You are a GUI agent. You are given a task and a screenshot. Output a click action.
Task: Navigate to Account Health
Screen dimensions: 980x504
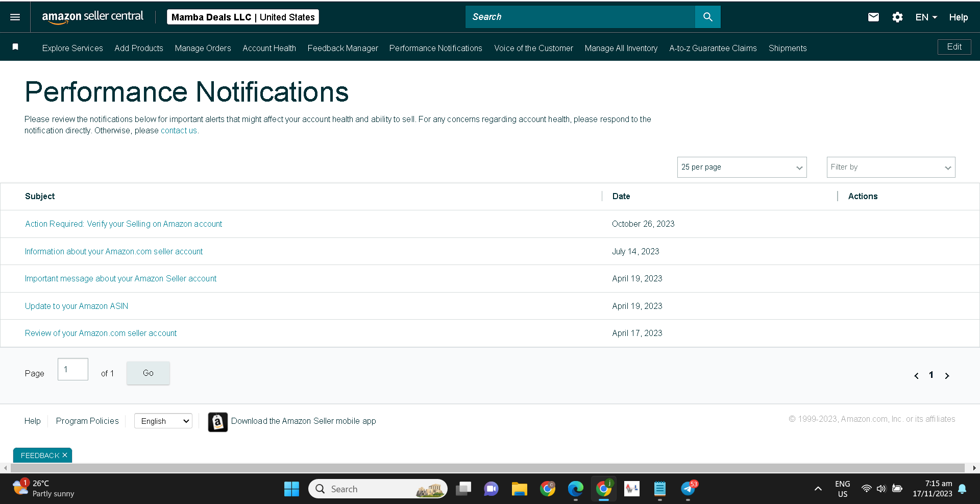tap(269, 48)
